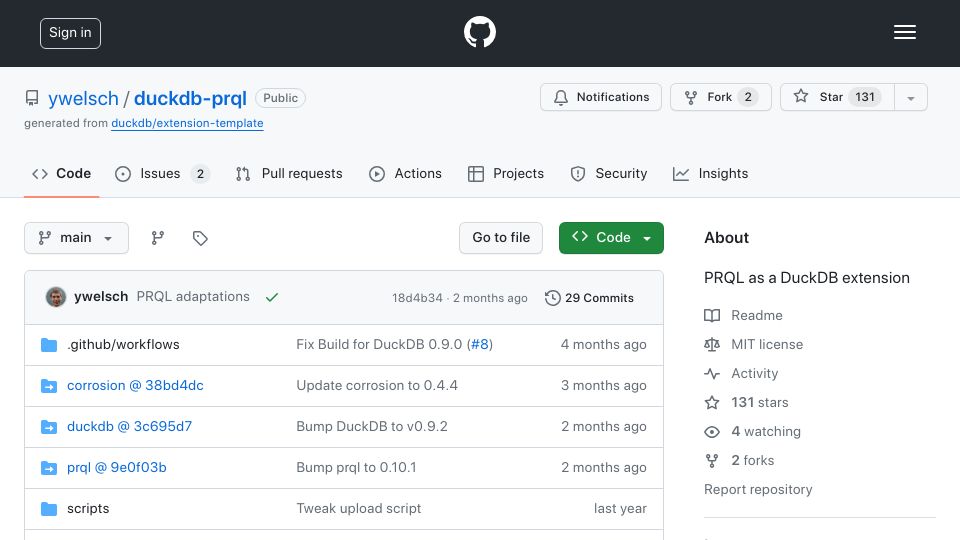
Task: Open commit hash 18d4b34
Action: [x=417, y=298]
